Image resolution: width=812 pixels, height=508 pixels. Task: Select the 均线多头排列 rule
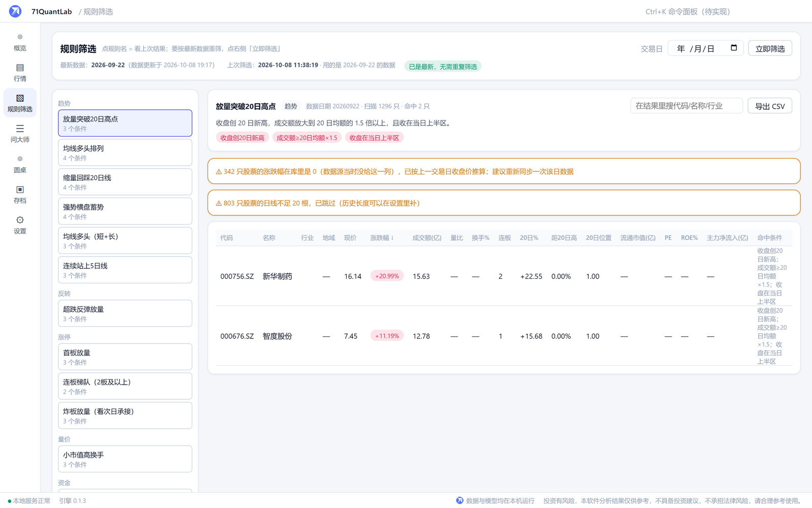click(125, 152)
